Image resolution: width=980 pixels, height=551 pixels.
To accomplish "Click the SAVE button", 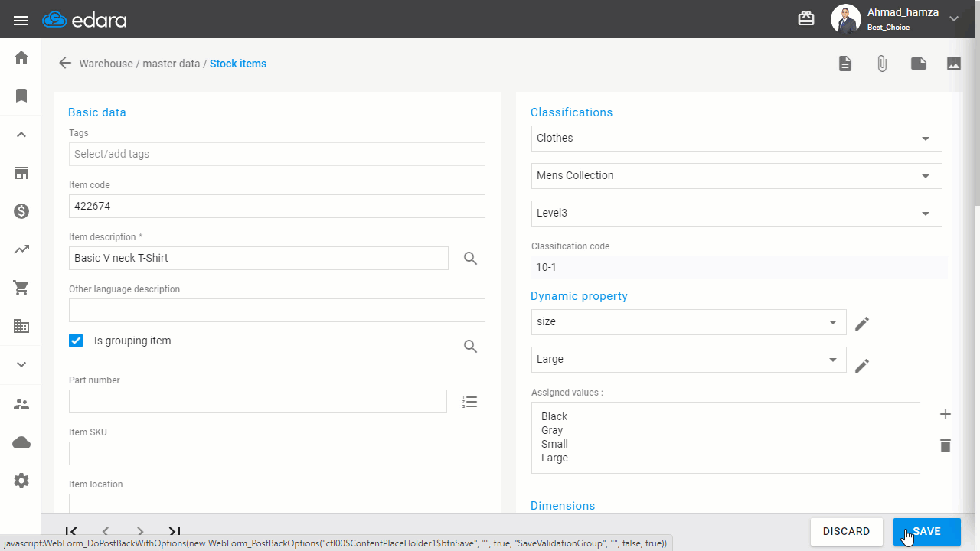I will (927, 532).
